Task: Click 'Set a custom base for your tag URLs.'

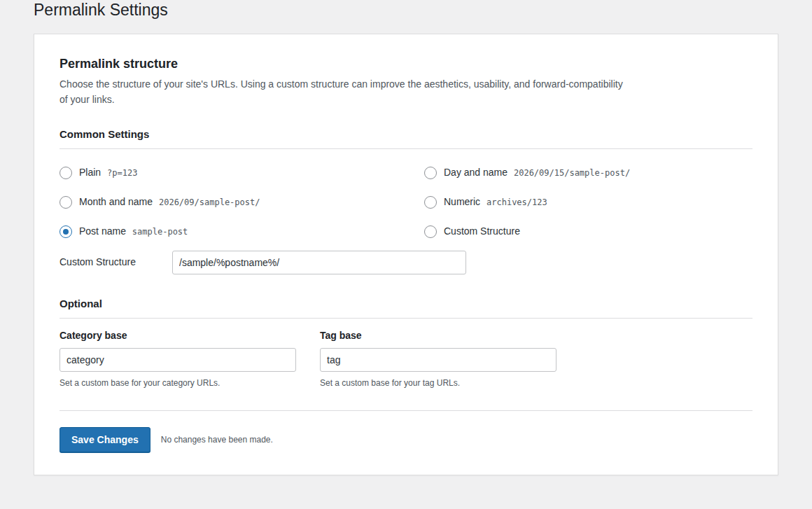Action: 390,383
